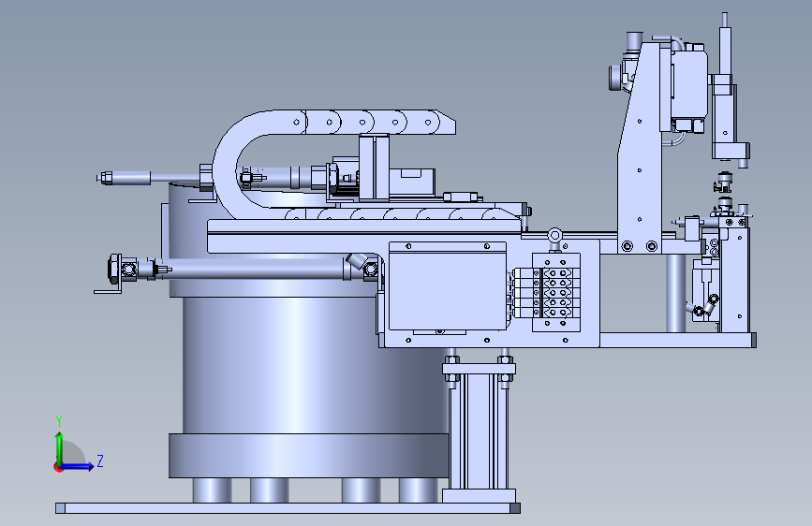
Task: Select the long bottom base plate
Action: pyautogui.click(x=288, y=508)
